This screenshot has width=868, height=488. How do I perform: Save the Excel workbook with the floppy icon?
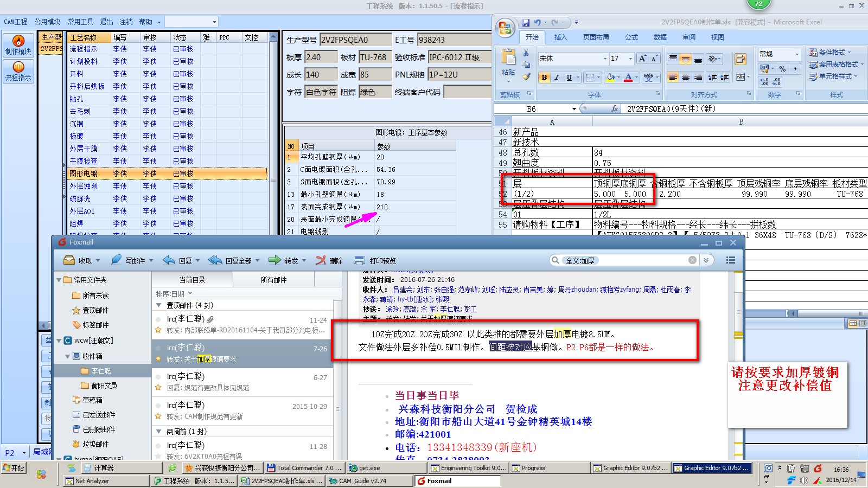pyautogui.click(x=525, y=23)
